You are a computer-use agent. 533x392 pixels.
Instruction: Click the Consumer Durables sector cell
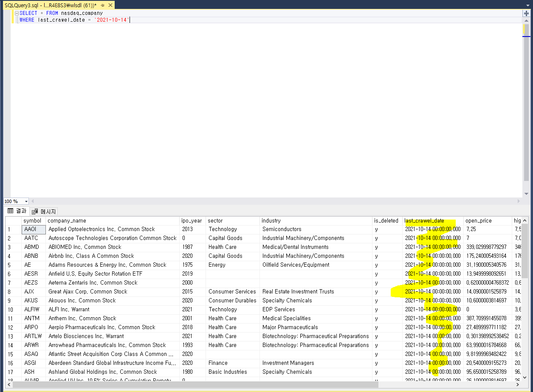(x=233, y=301)
